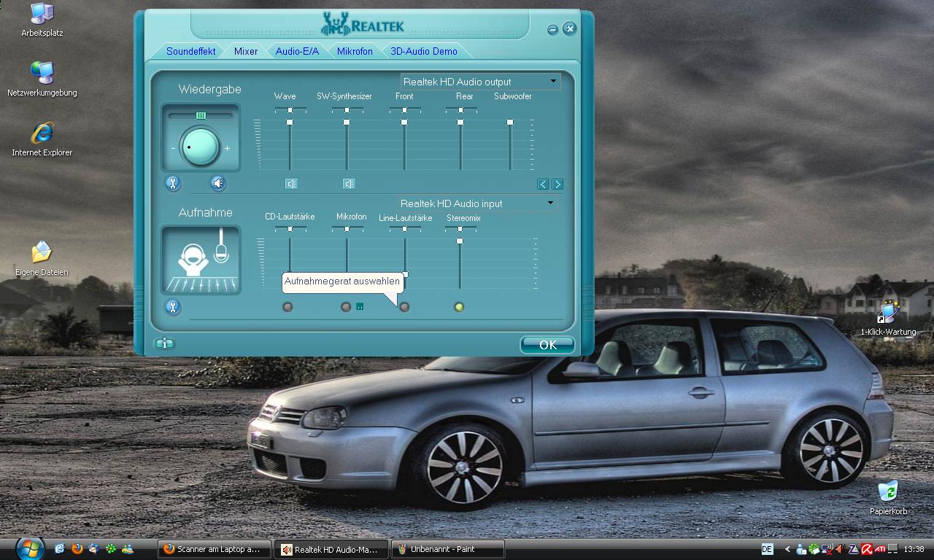The image size is (934, 560).
Task: Mute the master playback speaker icon
Action: coord(218,184)
